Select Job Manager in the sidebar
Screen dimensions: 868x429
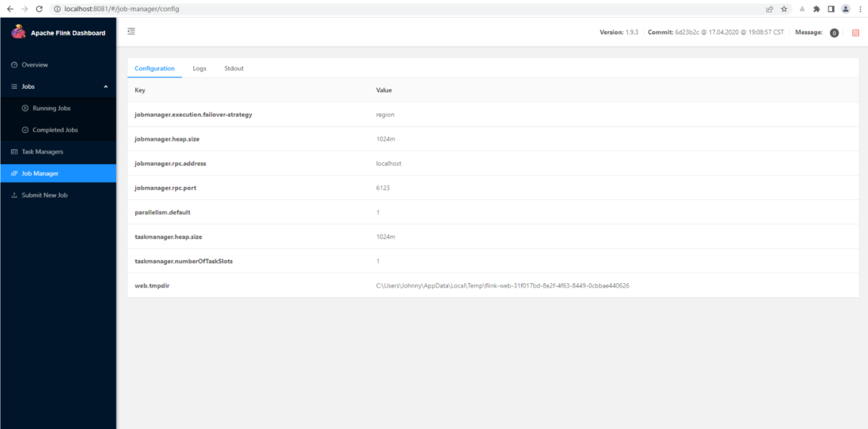(58, 173)
